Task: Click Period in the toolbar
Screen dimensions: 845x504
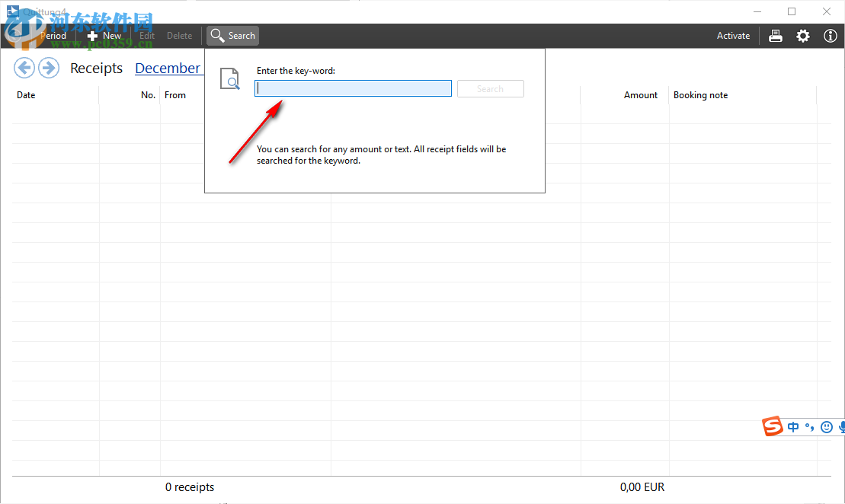Action: click(53, 35)
